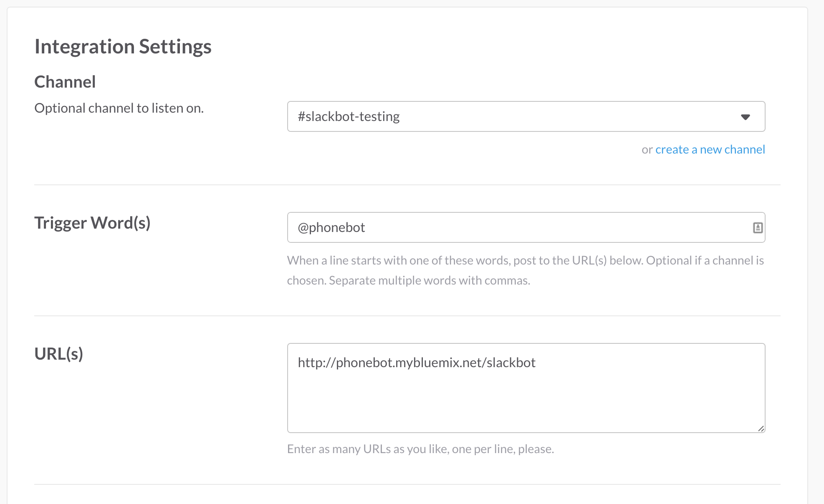Click 'Enter as many URLs as you like' hint
This screenshot has height=504, width=824.
420,449
